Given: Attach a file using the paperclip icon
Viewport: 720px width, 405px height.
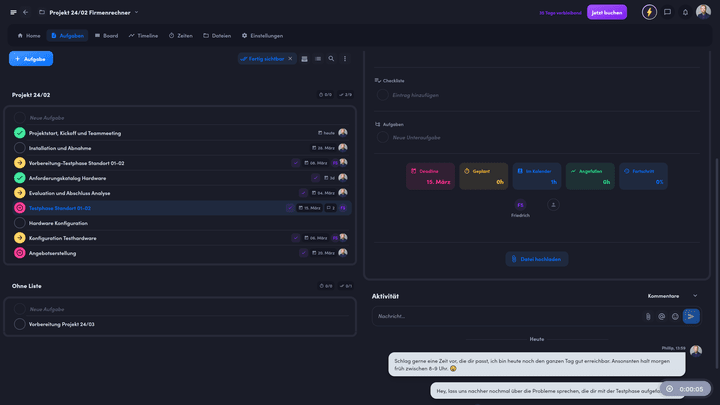Looking at the screenshot, I should (x=648, y=316).
